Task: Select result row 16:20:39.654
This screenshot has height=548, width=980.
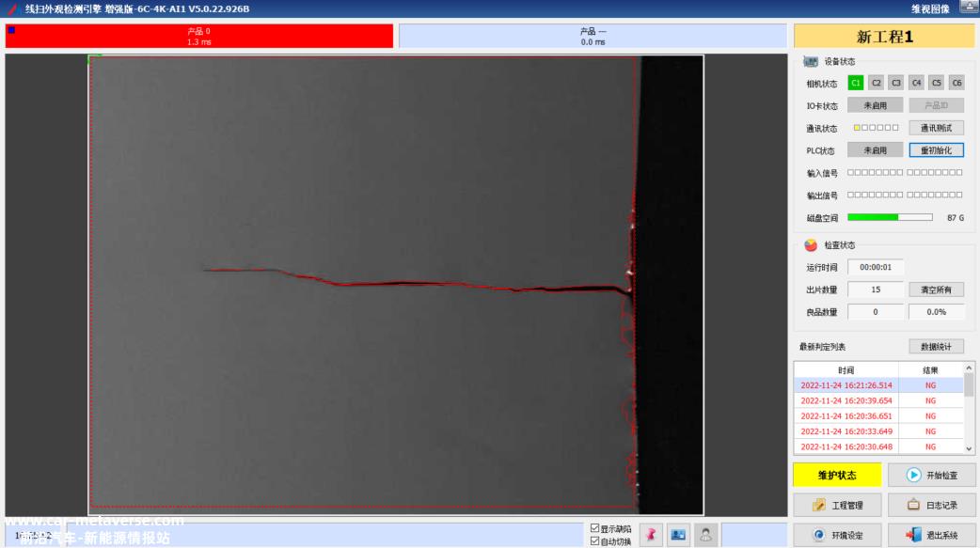Action: point(878,400)
